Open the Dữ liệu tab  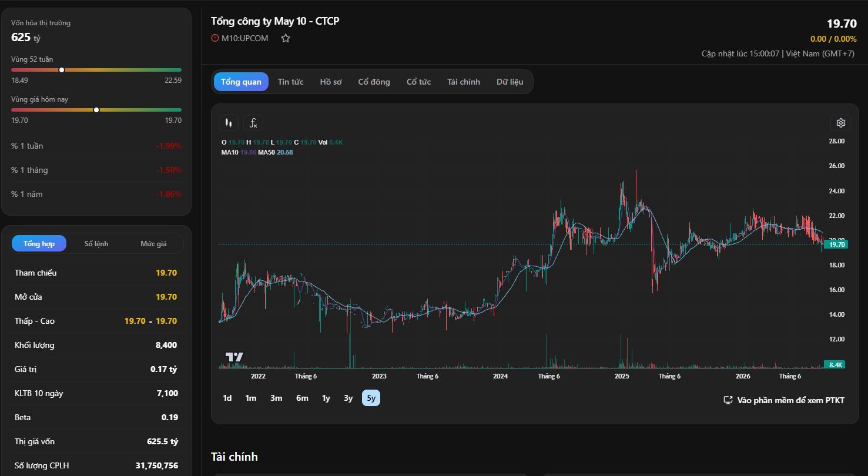(x=510, y=82)
